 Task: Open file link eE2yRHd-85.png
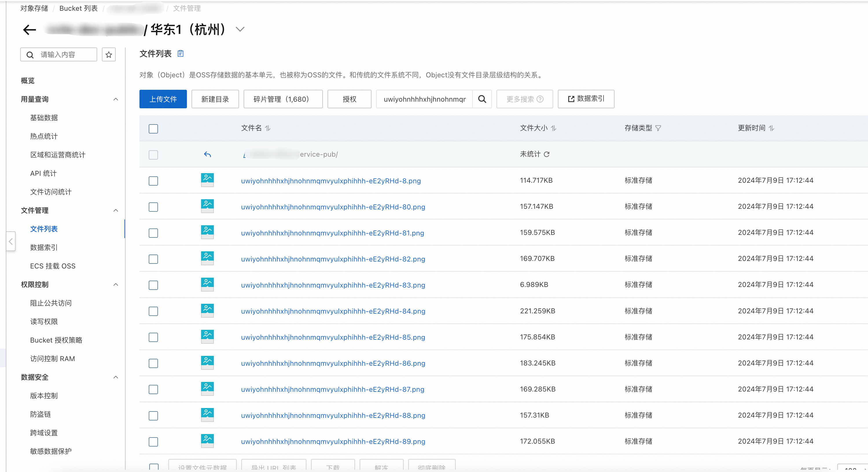tap(333, 337)
